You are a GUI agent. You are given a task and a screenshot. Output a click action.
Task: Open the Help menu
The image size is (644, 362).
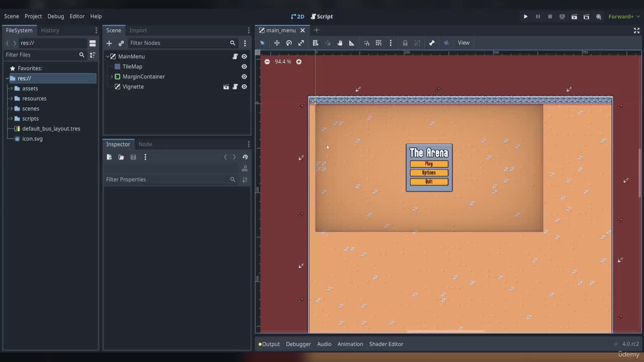pyautogui.click(x=96, y=17)
